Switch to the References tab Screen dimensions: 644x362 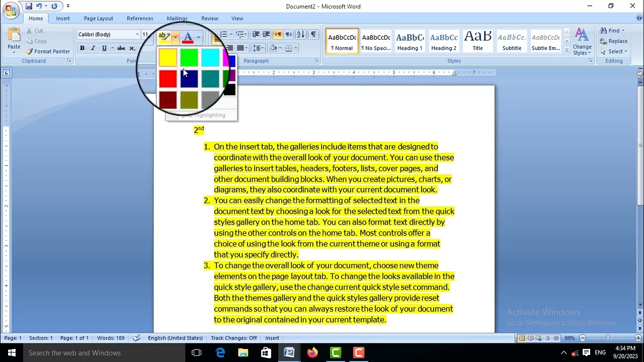tap(140, 19)
